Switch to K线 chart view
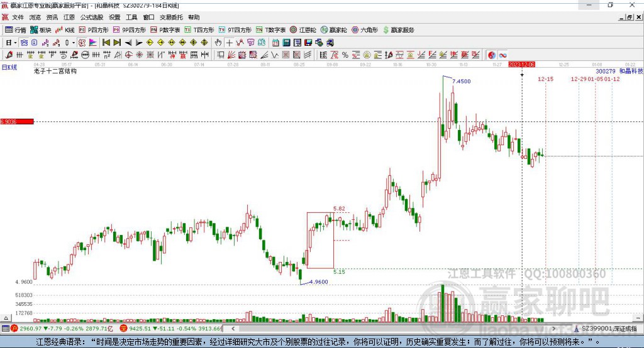The width and height of the screenshot is (644, 348). click(65, 30)
